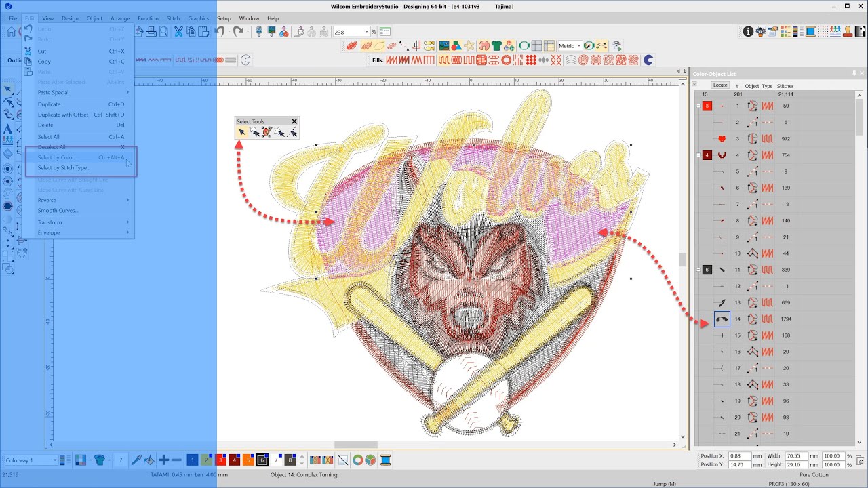Click the minus remove color icon
This screenshot has width=868, height=488.
pyautogui.click(x=176, y=460)
